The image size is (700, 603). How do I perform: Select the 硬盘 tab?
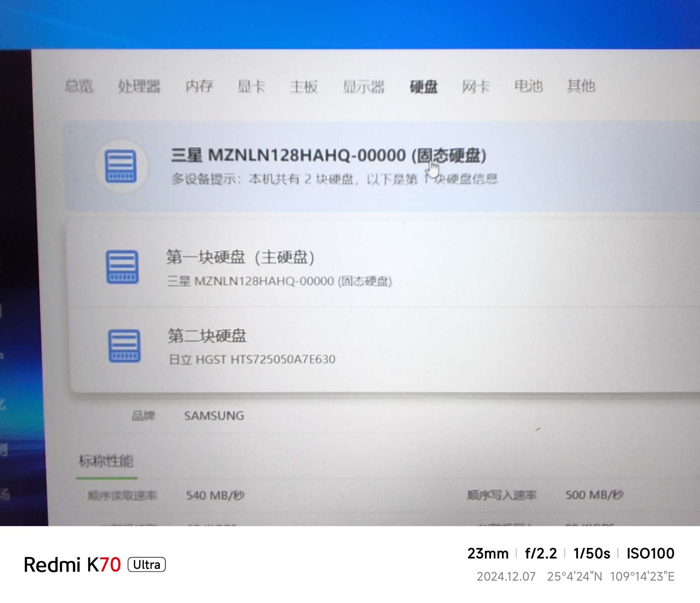point(424,87)
